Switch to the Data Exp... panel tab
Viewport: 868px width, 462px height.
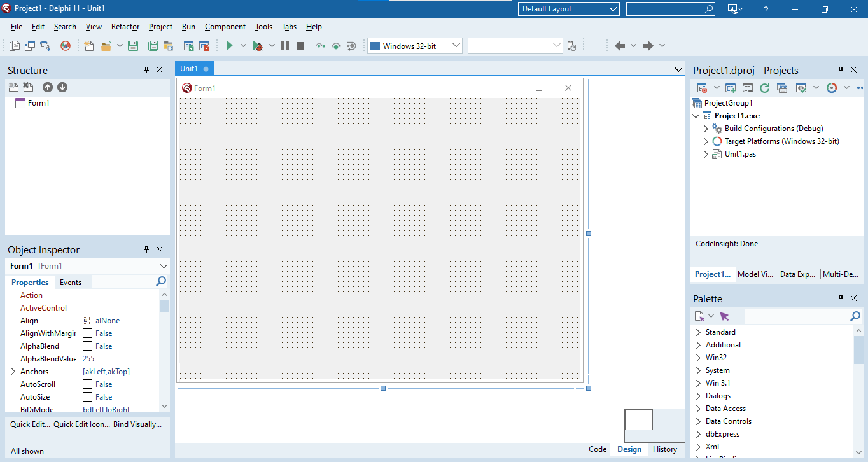797,274
